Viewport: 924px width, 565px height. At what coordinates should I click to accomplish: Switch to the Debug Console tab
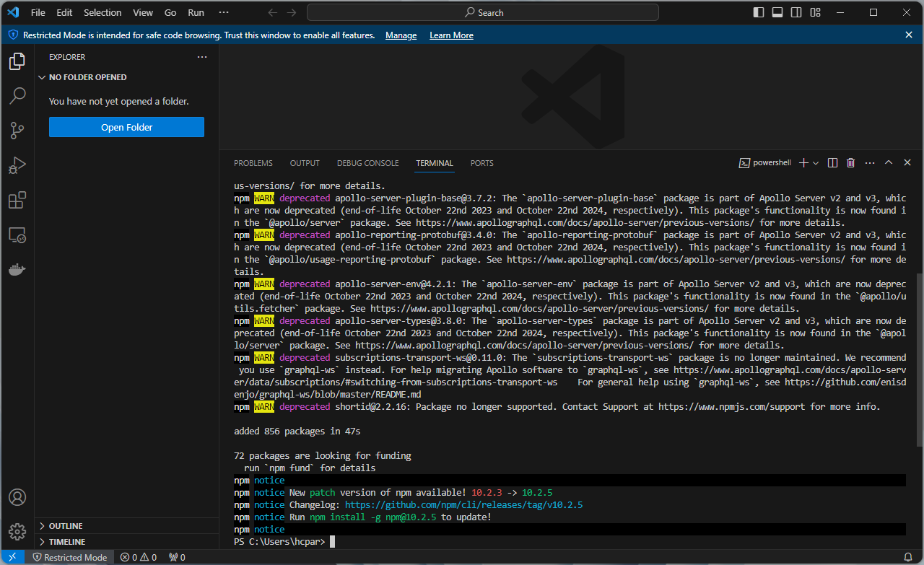[367, 163]
